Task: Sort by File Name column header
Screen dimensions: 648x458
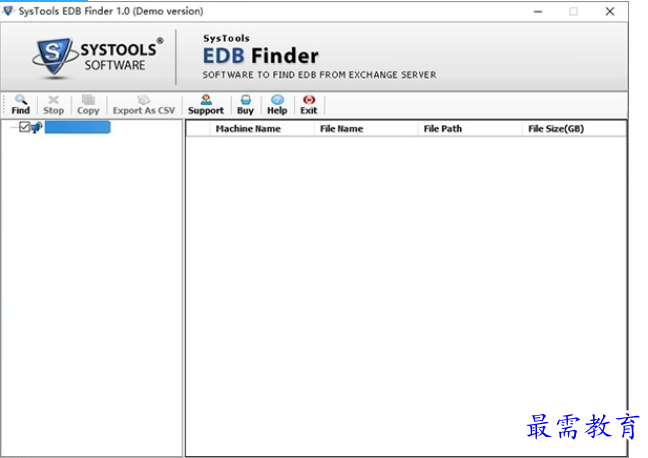Action: tap(366, 129)
